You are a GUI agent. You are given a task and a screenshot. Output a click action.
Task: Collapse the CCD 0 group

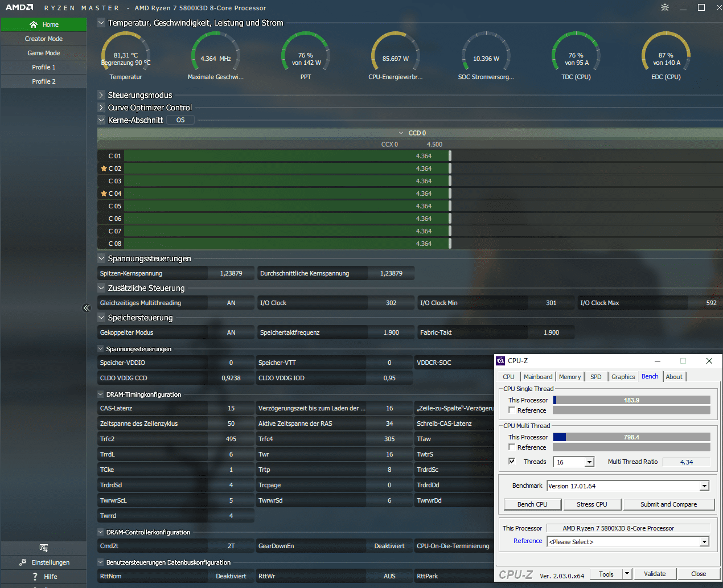click(x=401, y=133)
